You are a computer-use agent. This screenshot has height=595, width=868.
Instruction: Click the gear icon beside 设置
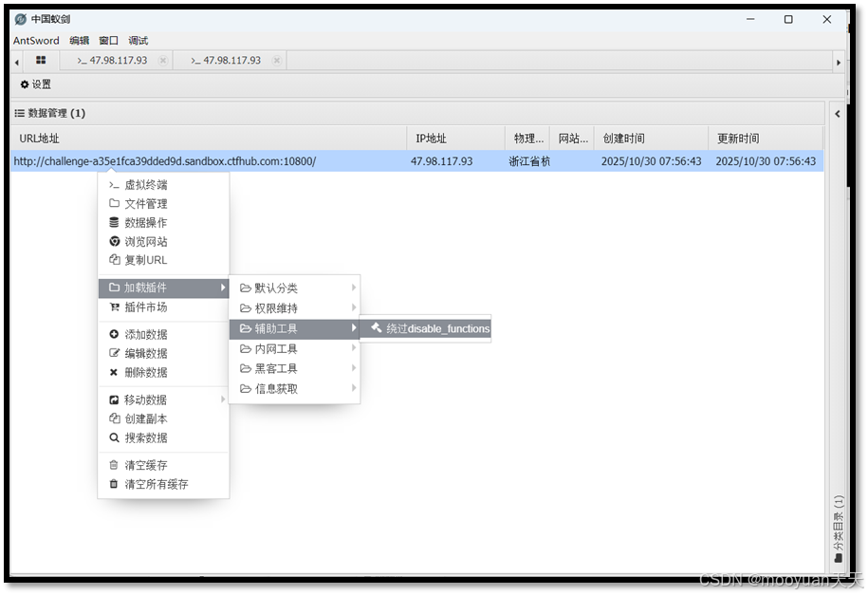[x=25, y=84]
